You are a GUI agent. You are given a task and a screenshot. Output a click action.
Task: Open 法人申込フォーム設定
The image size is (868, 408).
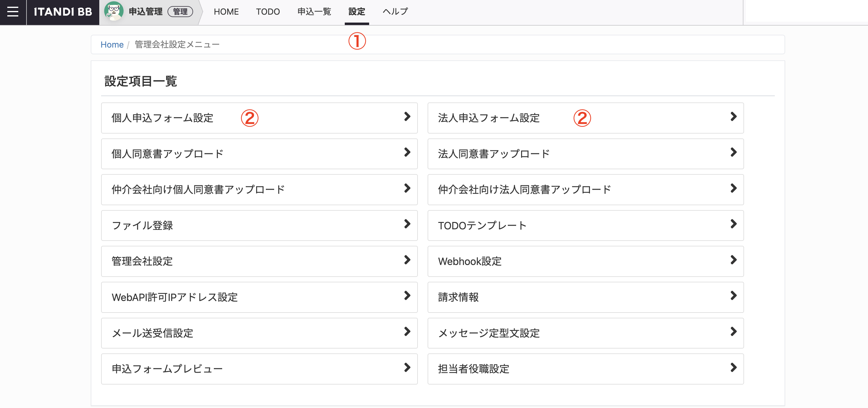pyautogui.click(x=586, y=118)
